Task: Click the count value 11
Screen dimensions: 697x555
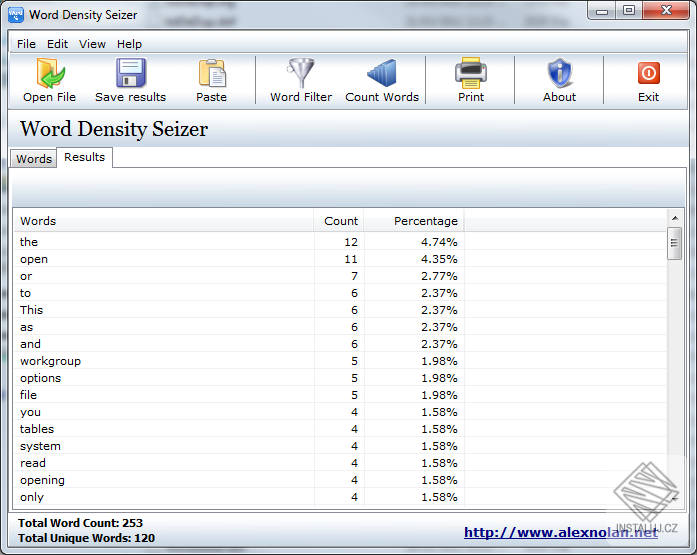Action: tap(351, 259)
